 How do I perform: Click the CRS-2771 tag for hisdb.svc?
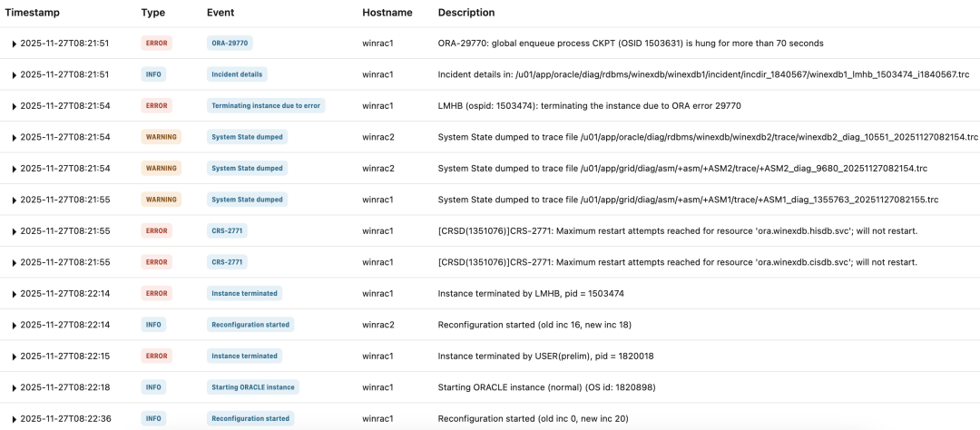[227, 230]
